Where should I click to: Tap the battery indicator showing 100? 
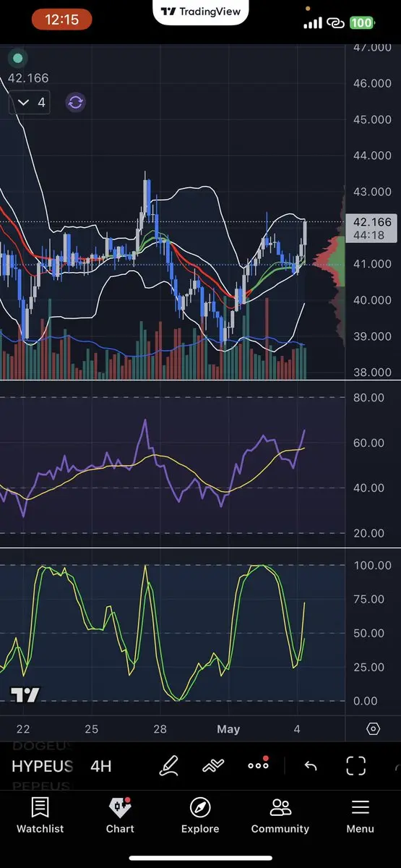click(x=361, y=23)
